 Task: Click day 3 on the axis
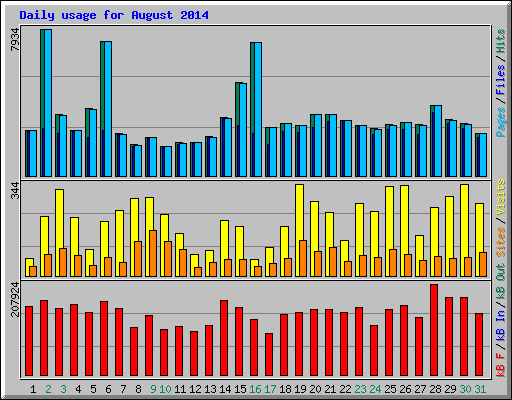[63, 389]
